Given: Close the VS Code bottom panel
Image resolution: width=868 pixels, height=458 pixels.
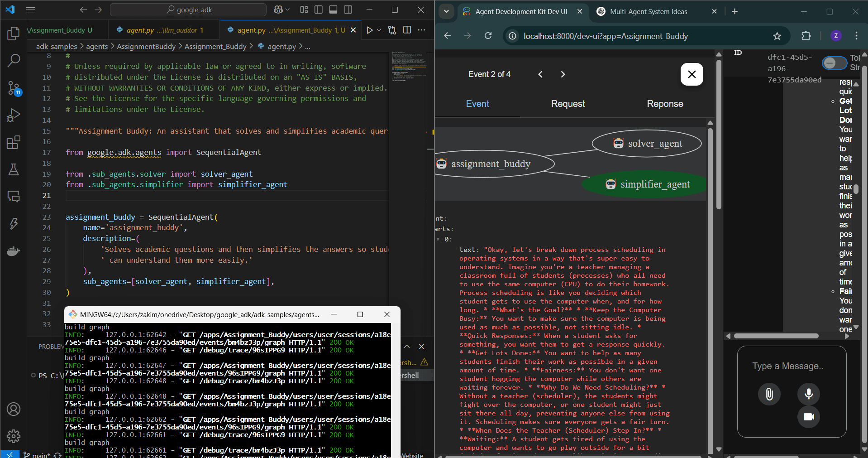Looking at the screenshot, I should (421, 347).
